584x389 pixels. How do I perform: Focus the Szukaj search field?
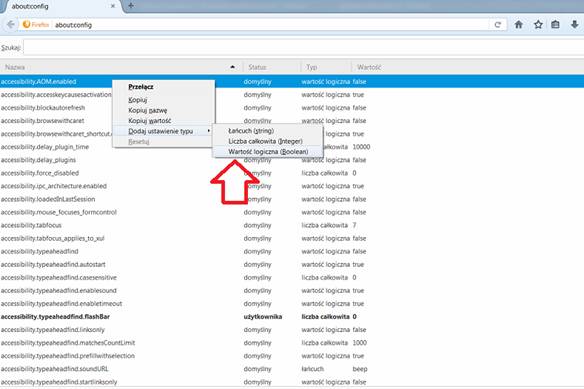[x=303, y=48]
